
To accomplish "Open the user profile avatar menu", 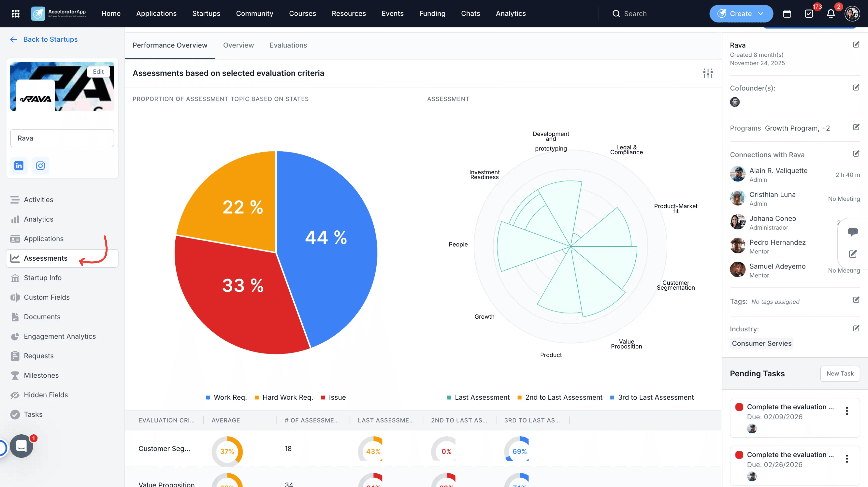I will pyautogui.click(x=852, y=13).
